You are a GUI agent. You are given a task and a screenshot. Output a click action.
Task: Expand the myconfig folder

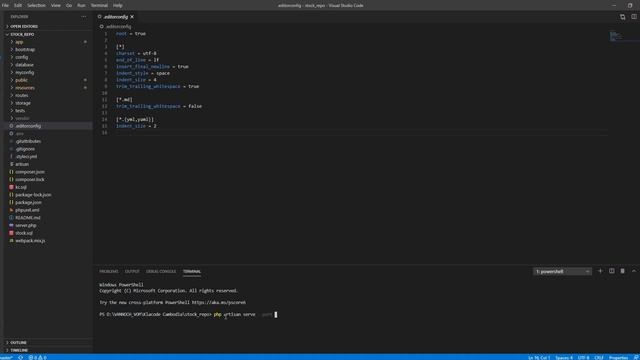point(24,72)
